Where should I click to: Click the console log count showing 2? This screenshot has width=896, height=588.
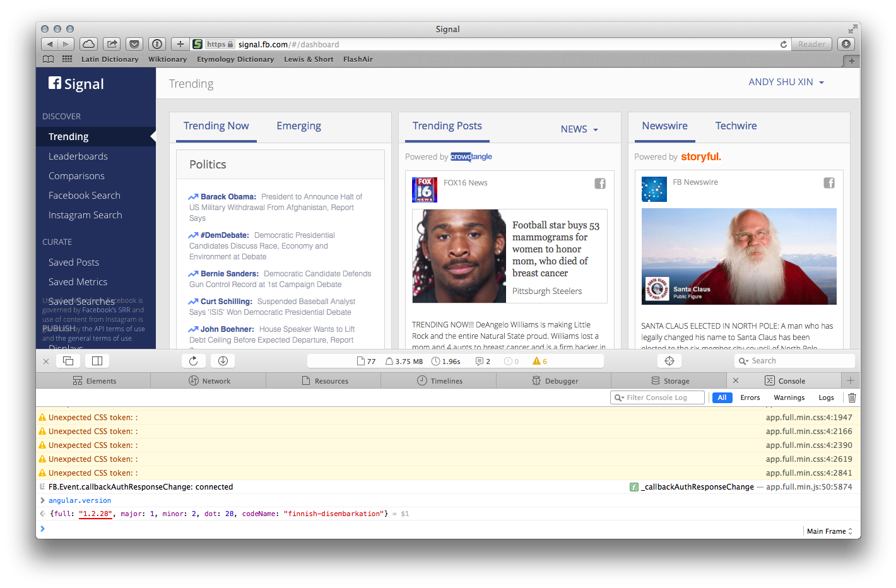(483, 362)
